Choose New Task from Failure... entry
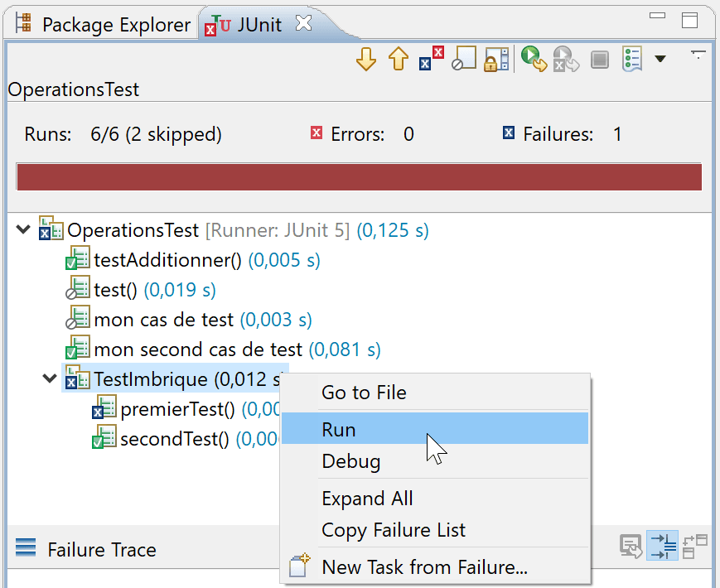This screenshot has width=720, height=588. pos(435,567)
